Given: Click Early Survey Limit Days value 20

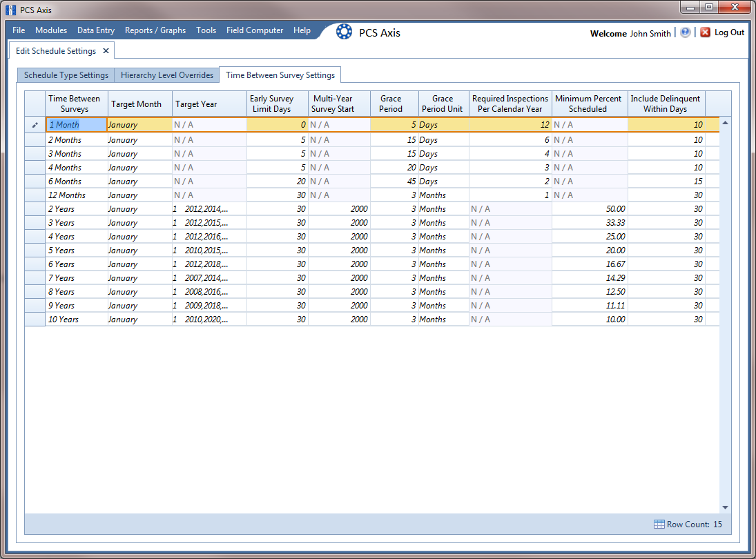Looking at the screenshot, I should click(x=278, y=182).
